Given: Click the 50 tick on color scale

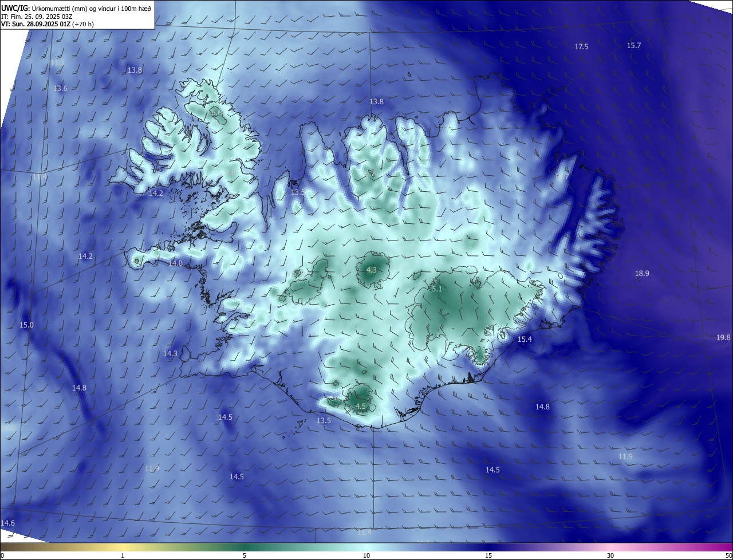Looking at the screenshot, I should [x=728, y=555].
